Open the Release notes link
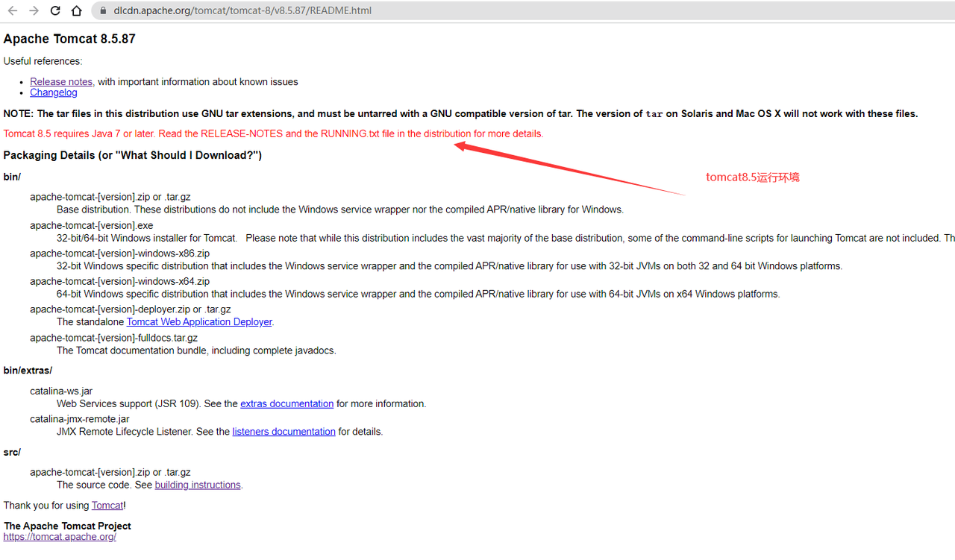This screenshot has width=955, height=560. point(61,82)
